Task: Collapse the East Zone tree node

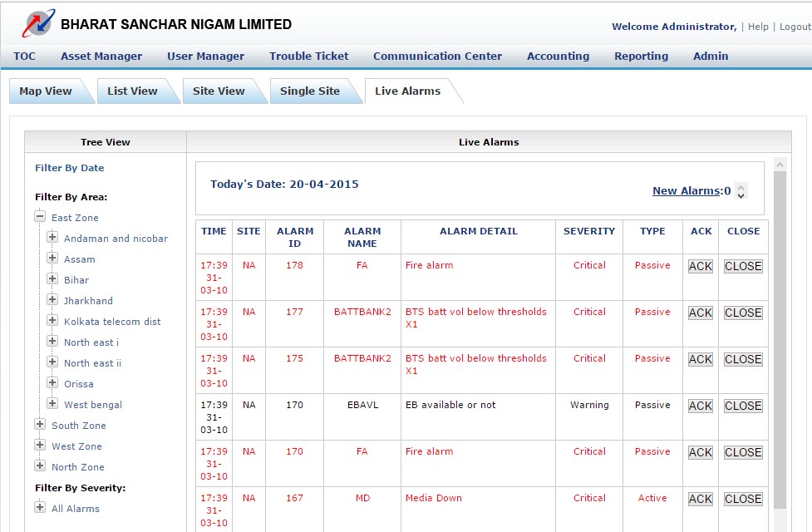Action: coord(39,217)
